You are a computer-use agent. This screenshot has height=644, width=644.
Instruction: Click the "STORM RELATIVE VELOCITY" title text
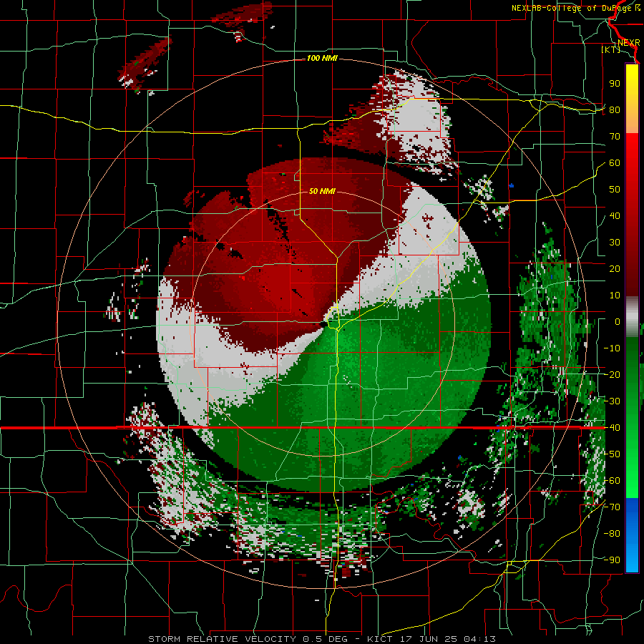(x=222, y=639)
